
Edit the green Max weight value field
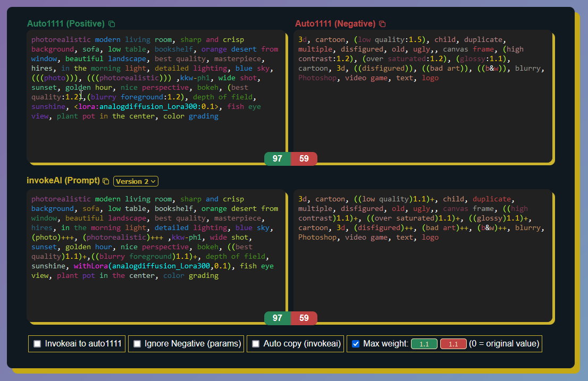tap(424, 344)
